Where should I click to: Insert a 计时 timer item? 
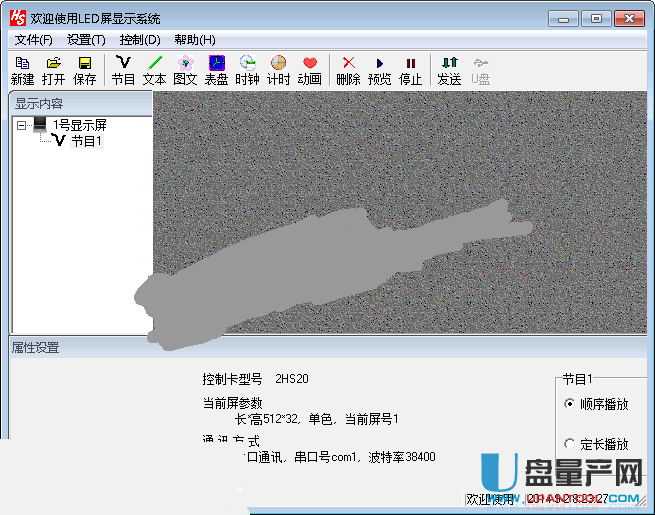(278, 70)
